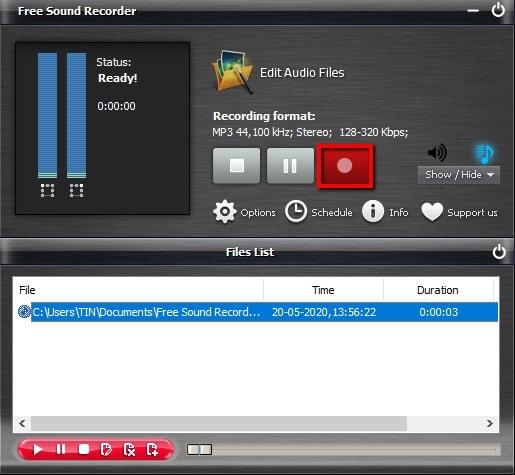Click the left channel indicator below meter
The width and height of the screenshot is (515, 475).
[x=47, y=190]
